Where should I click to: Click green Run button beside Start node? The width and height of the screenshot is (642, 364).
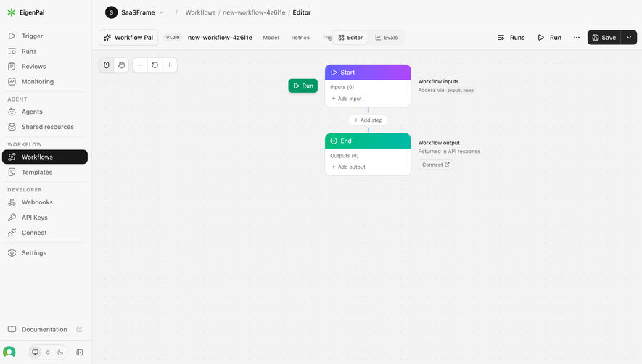click(x=303, y=86)
